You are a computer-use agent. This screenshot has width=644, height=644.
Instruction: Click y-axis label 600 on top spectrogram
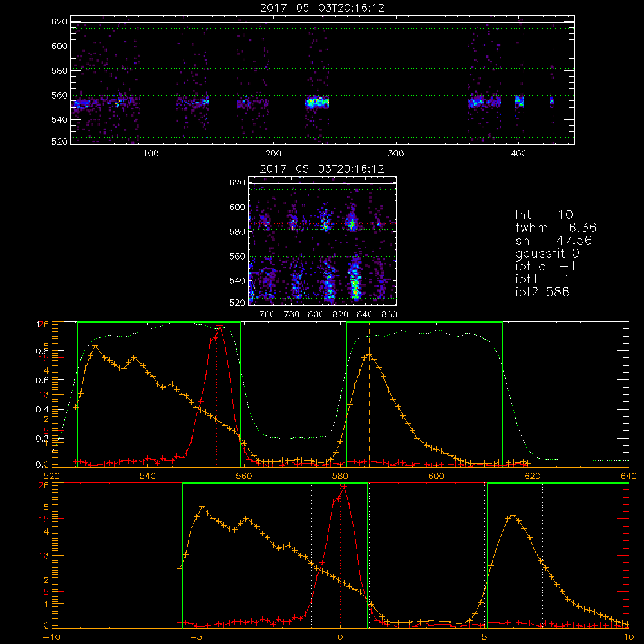pyautogui.click(x=59, y=46)
